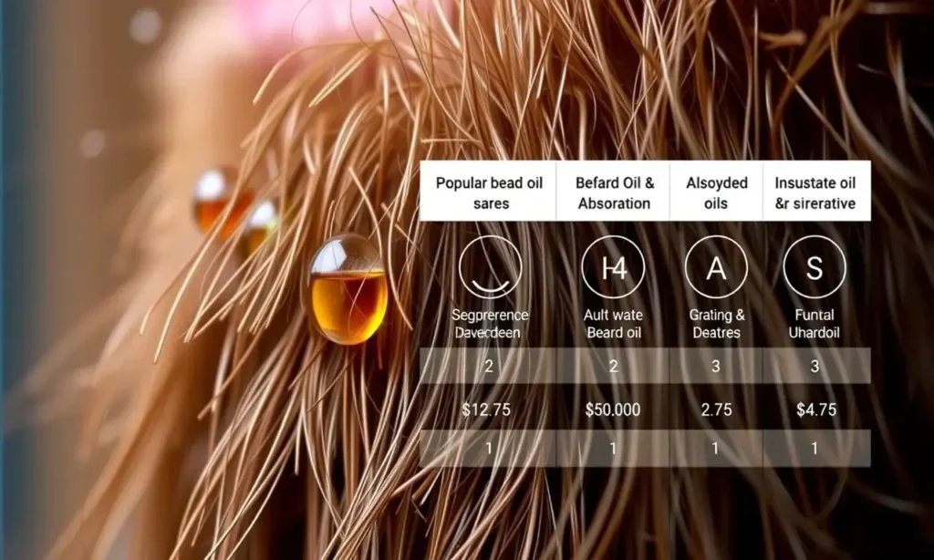Click the 3 under Grating & Deatres
934x560 pixels.
716,367
